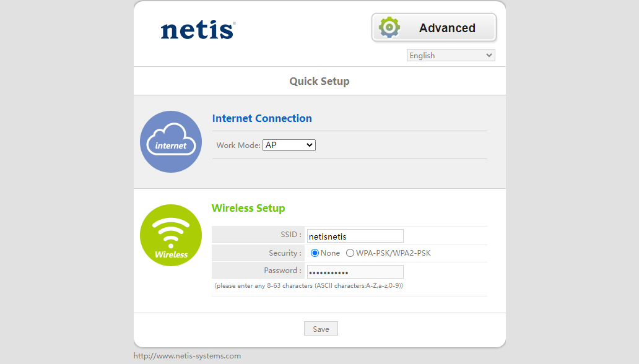
Task: Click the Security row label
Action: click(x=285, y=253)
